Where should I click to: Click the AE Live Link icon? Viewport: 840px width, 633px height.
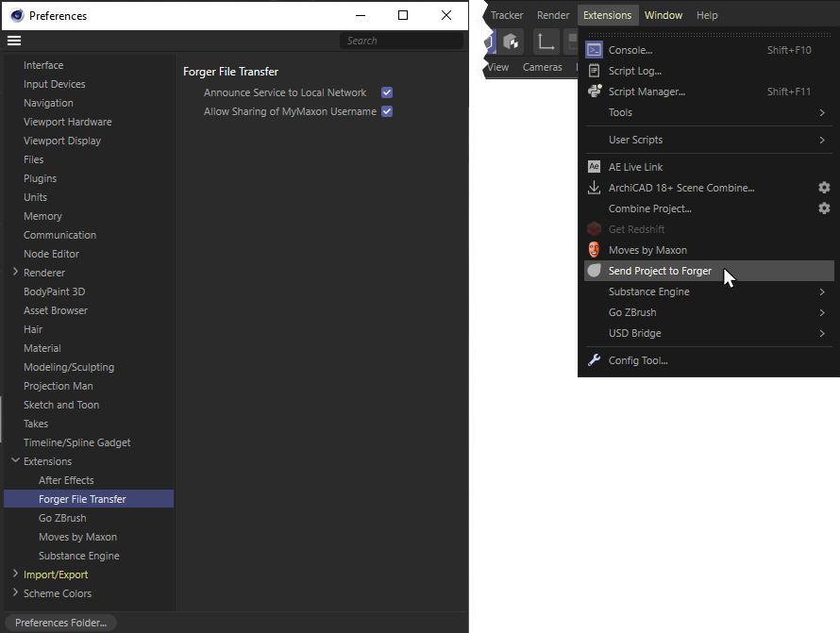tap(594, 167)
